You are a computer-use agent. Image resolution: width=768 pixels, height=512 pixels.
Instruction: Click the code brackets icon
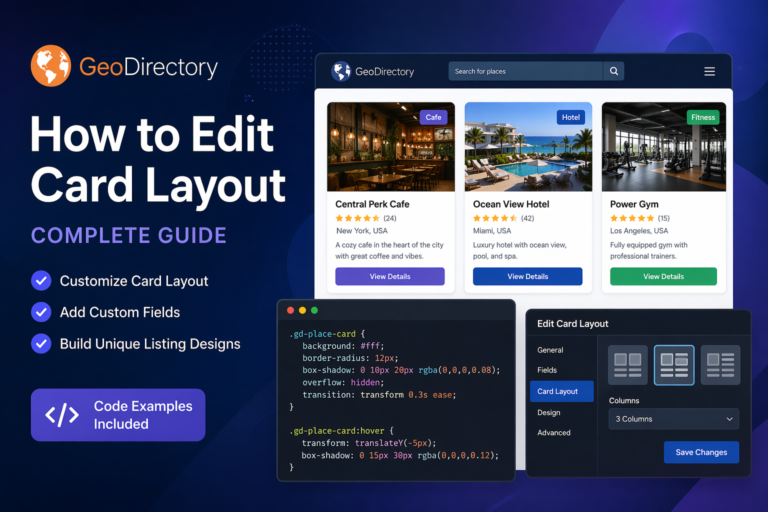62,415
